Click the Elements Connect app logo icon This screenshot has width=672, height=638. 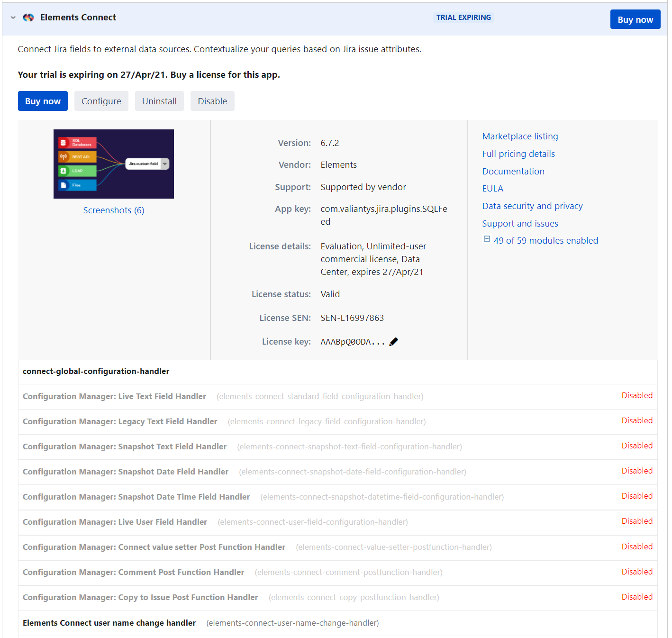[x=28, y=18]
